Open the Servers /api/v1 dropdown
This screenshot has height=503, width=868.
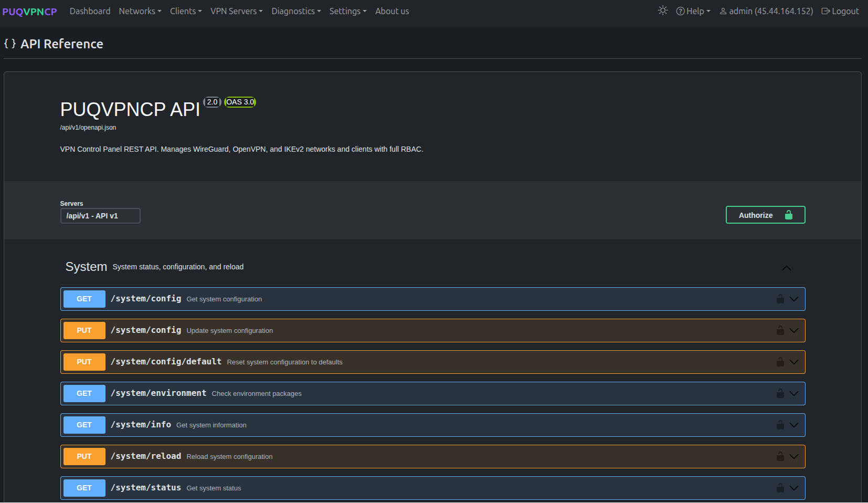point(100,216)
